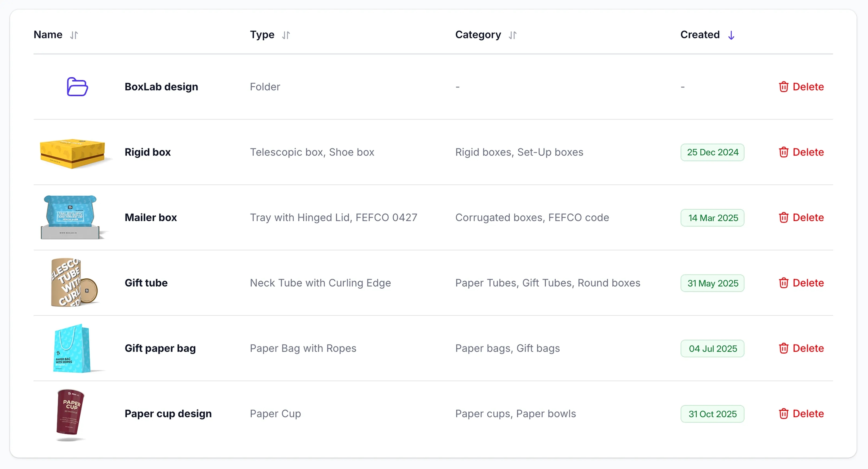Screen dimensions: 868x469
Task: Click the trash icon next to Mailer box
Action: point(784,218)
